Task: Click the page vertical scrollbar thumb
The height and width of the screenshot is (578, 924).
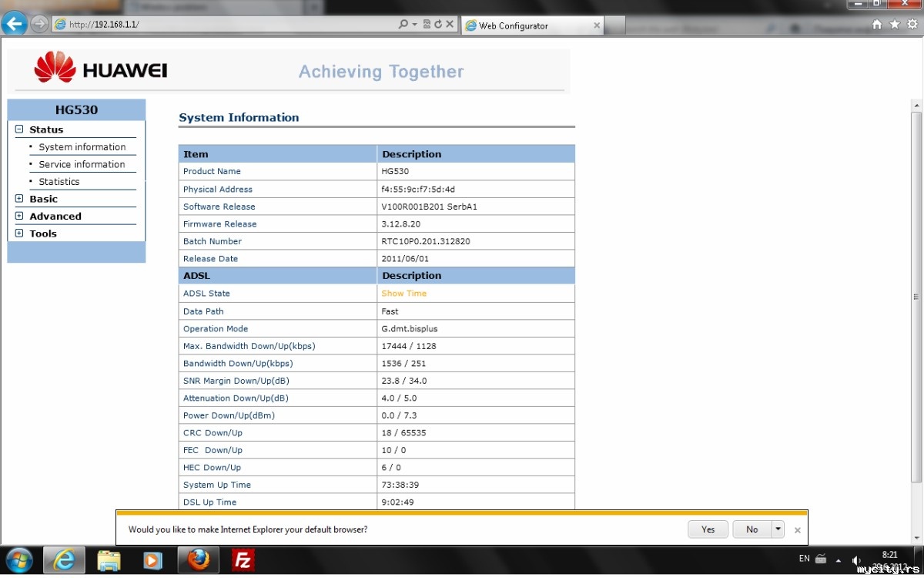Action: click(x=916, y=297)
